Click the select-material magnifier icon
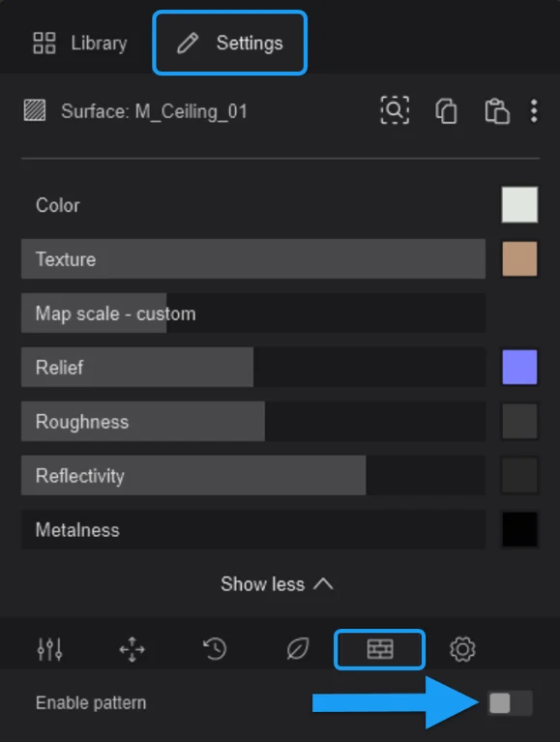The height and width of the screenshot is (742, 560). tap(395, 110)
